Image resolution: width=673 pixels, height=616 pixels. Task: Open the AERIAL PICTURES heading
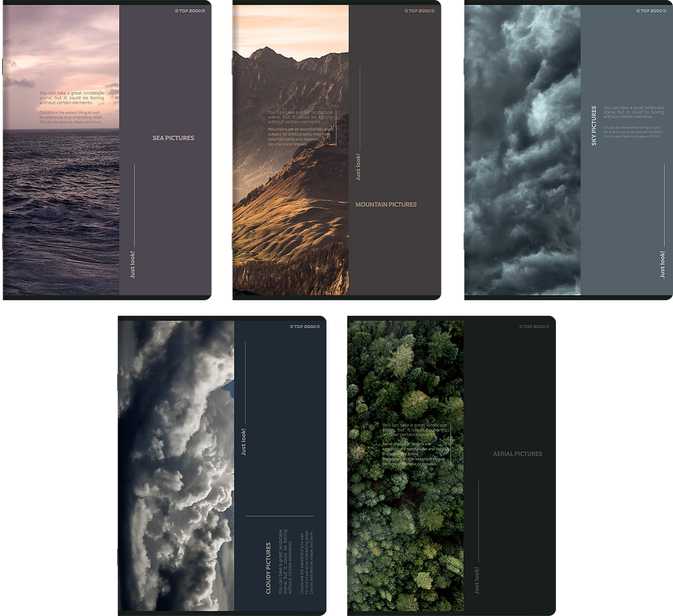517,454
